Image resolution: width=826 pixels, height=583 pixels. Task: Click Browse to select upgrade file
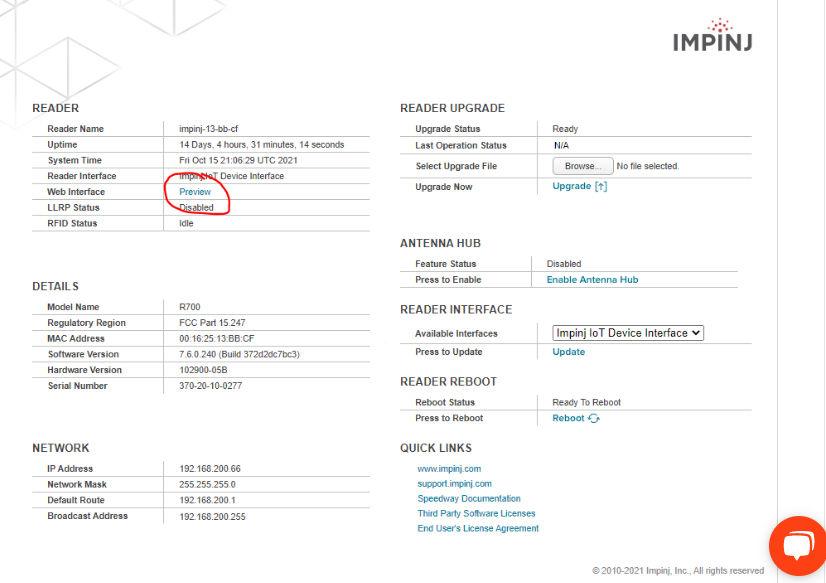click(583, 166)
